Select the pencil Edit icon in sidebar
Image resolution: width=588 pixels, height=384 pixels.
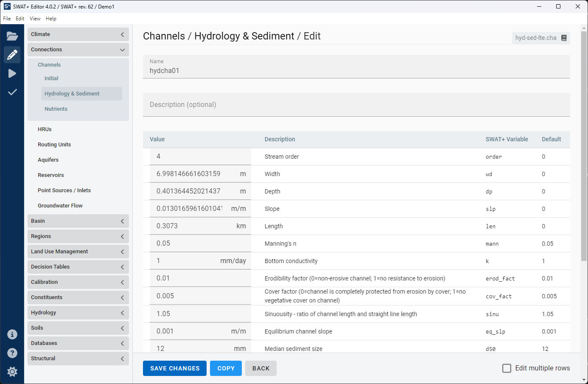pyautogui.click(x=12, y=55)
